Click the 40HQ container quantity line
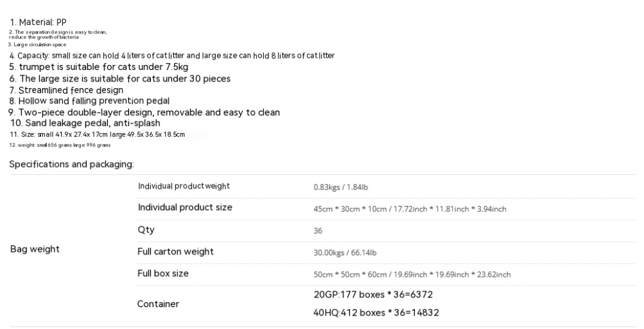 [x=376, y=312]
